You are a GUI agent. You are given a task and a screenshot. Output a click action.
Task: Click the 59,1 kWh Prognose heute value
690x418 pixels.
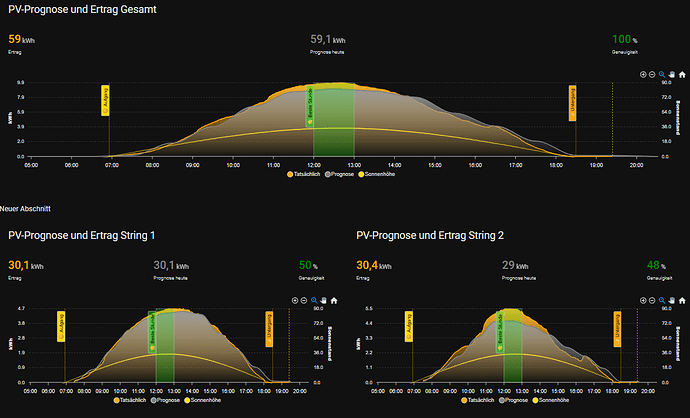pyautogui.click(x=328, y=39)
